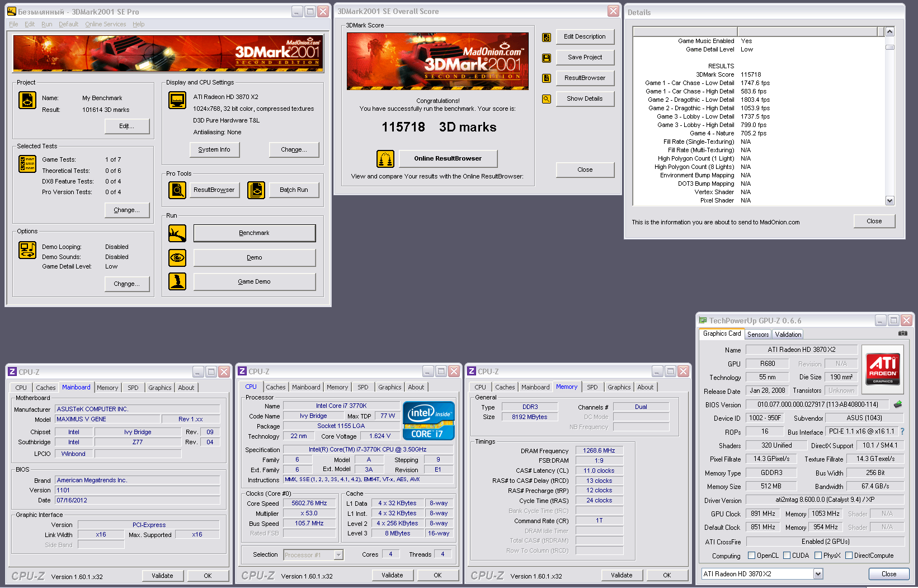Click the 3DMark2001 title bar app icon
The image size is (918, 588).
pos(11,11)
